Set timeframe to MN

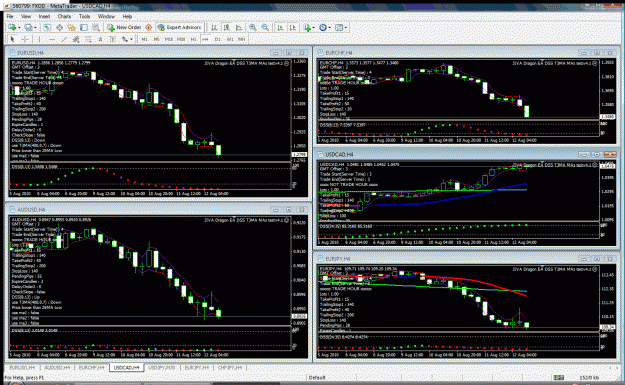pos(242,39)
